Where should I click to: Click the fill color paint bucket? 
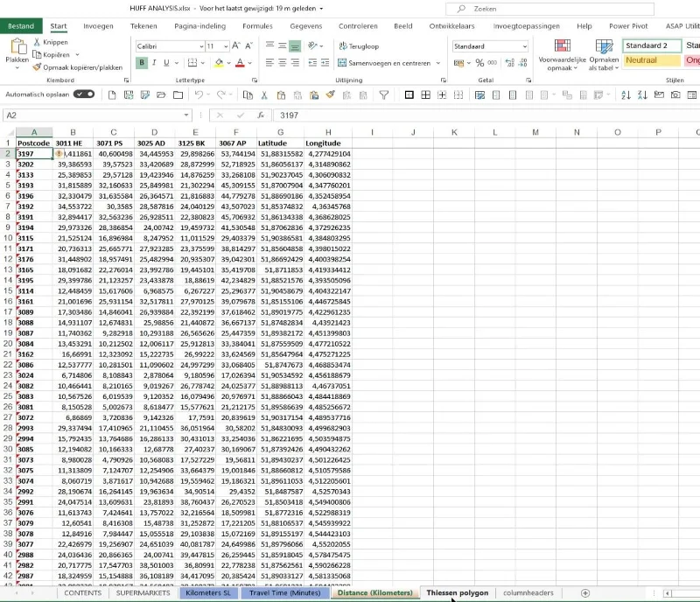(x=219, y=62)
